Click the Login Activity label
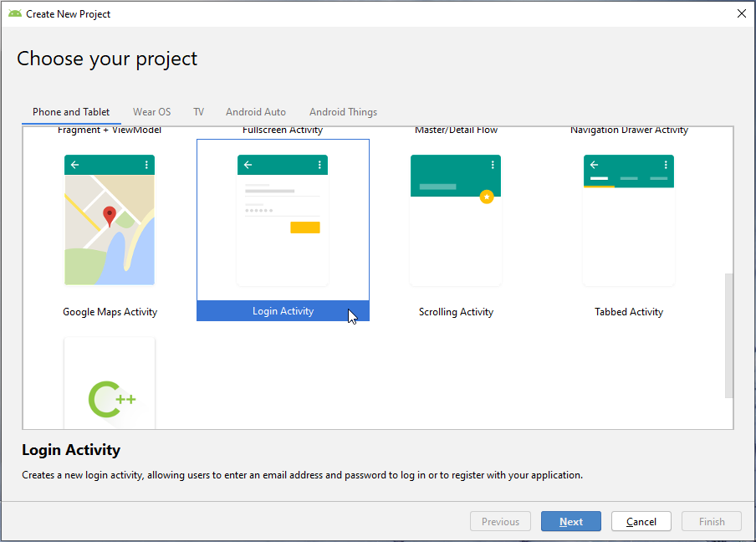The width and height of the screenshot is (756, 542). [x=283, y=311]
